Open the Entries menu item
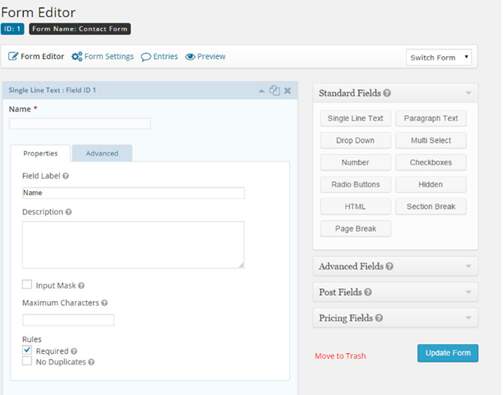503x395 pixels. point(159,57)
